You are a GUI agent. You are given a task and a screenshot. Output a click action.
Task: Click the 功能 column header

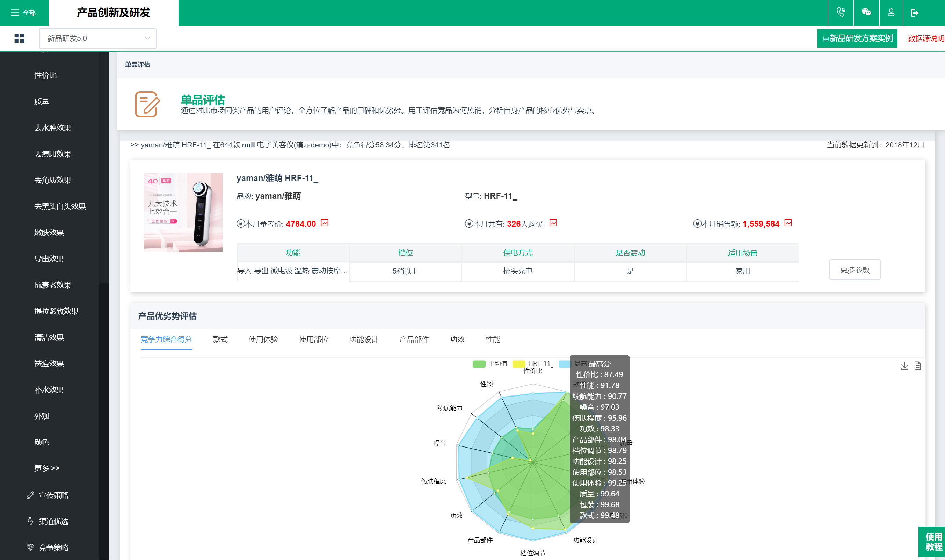pyautogui.click(x=293, y=253)
